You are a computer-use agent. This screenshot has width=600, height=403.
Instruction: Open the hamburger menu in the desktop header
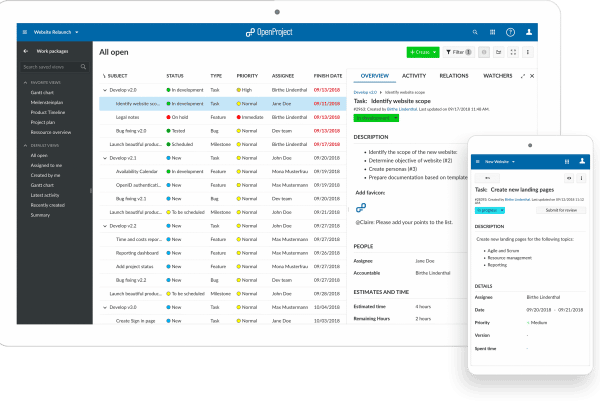[x=25, y=32]
